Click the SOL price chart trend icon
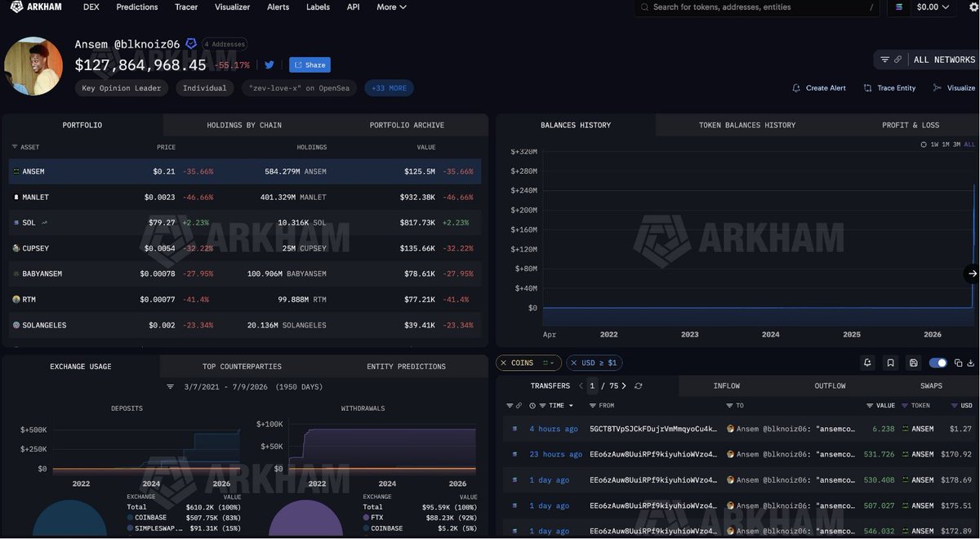This screenshot has width=980, height=539. pyautogui.click(x=44, y=222)
